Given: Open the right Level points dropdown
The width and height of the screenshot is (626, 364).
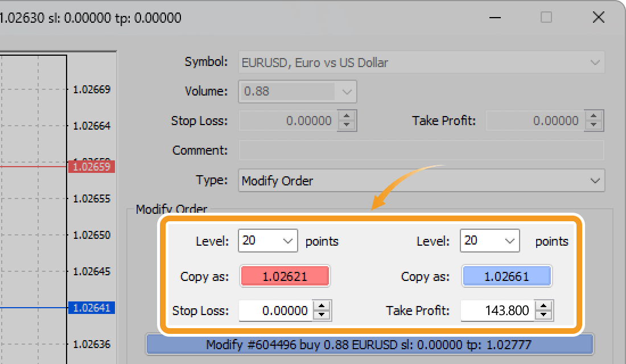Looking at the screenshot, I should [x=510, y=241].
